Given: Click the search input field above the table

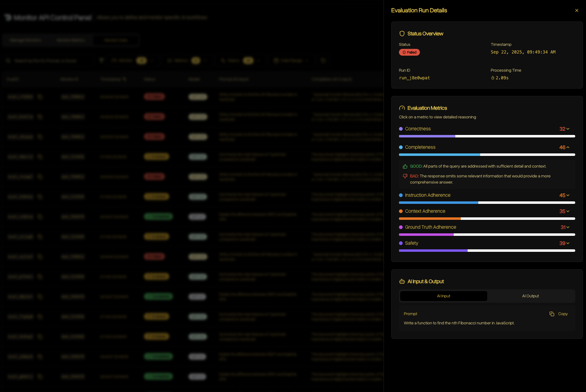Looking at the screenshot, I should [49, 61].
